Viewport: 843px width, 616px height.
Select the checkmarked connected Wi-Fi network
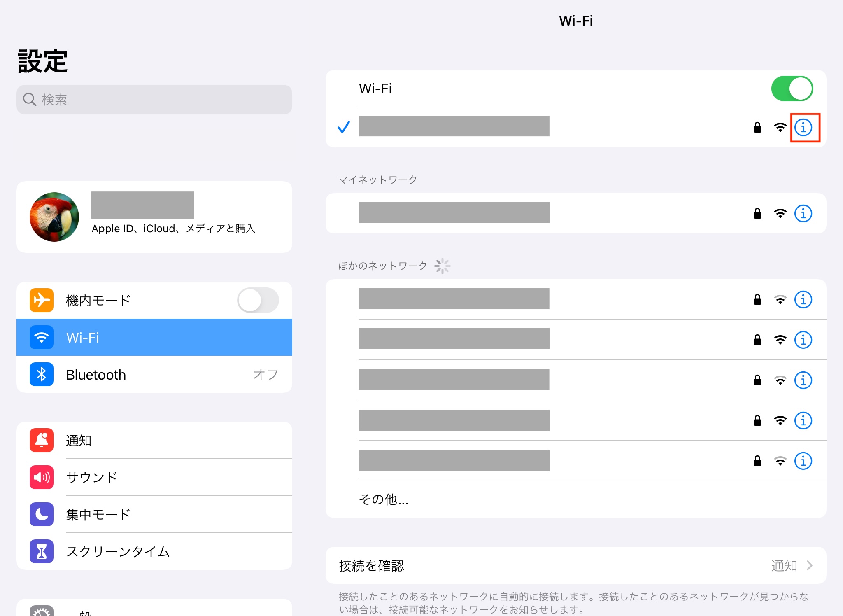[x=454, y=126]
